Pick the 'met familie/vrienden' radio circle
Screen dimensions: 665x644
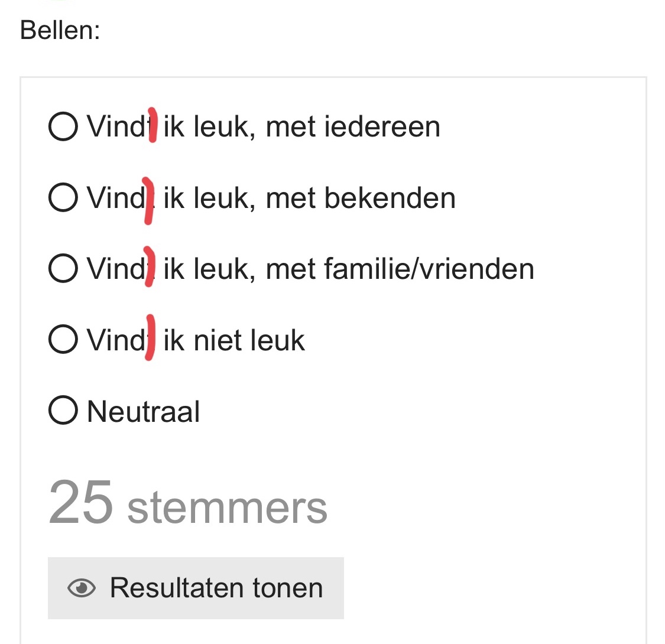(x=63, y=268)
